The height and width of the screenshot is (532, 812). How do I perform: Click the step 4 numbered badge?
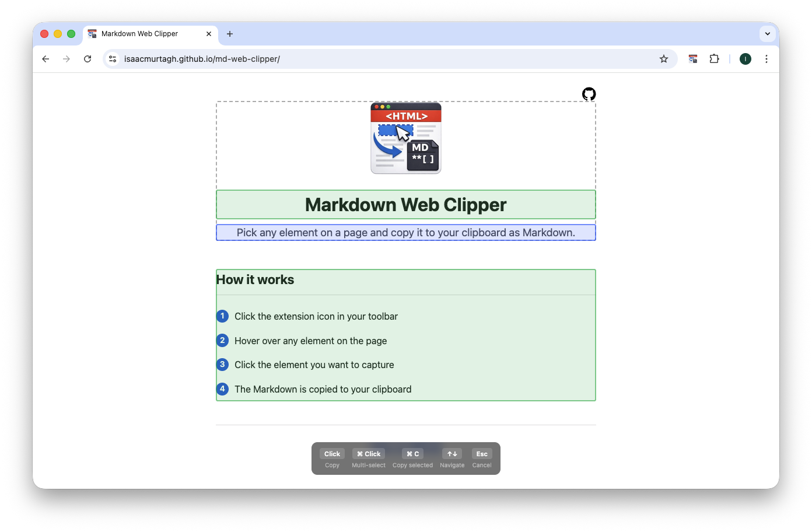222,388
